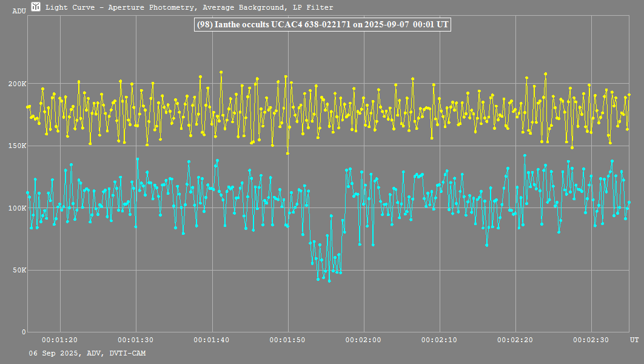Click the 00:01:50 time tick label
Screen dimensions: 644x364
287,341
